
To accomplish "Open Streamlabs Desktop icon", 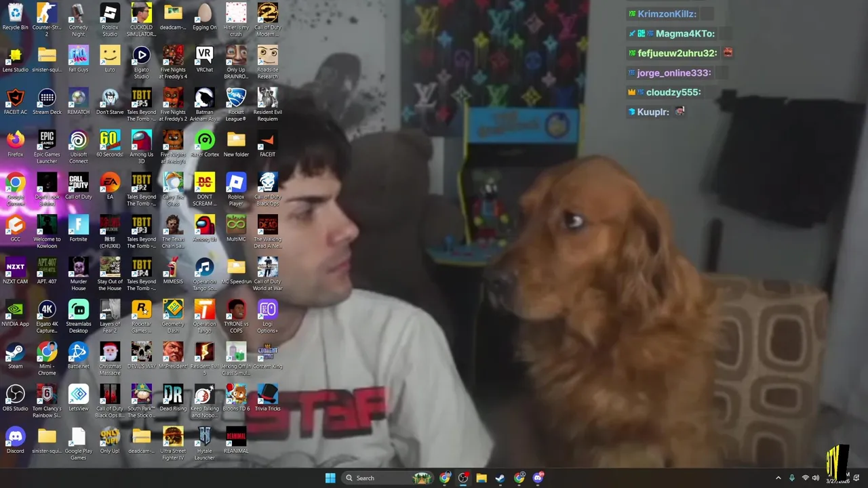I will (78, 317).
